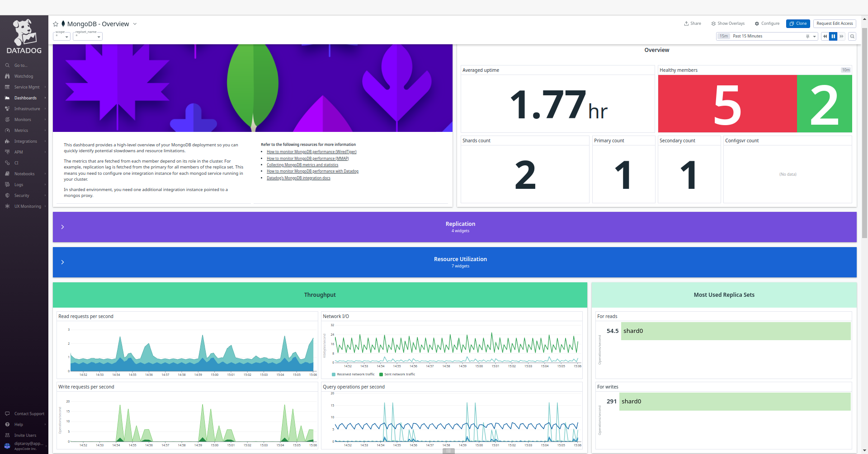This screenshot has height=454, width=868.
Task: Open the replset_name dropdown
Action: pos(87,36)
